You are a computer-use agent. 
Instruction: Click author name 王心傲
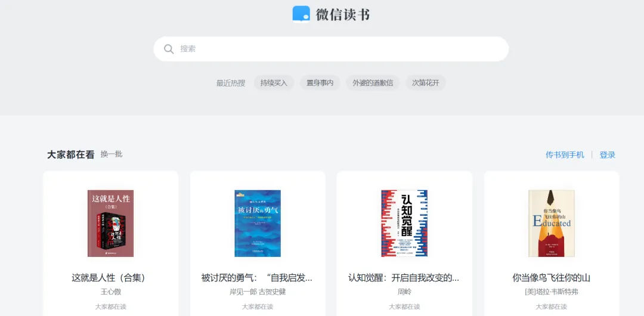pos(111,292)
